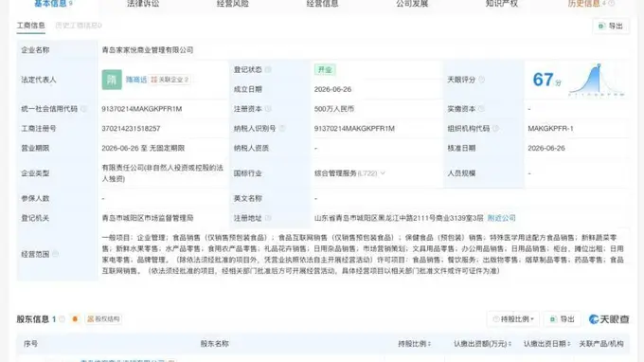644x362 pixels.
Task: Click the 天眼查 logo
Action: [x=609, y=319]
